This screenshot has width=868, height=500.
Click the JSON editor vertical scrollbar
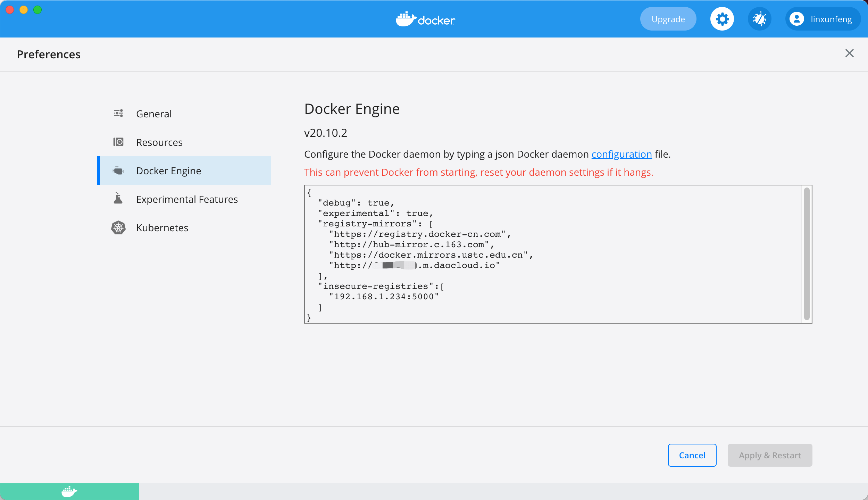click(x=807, y=253)
